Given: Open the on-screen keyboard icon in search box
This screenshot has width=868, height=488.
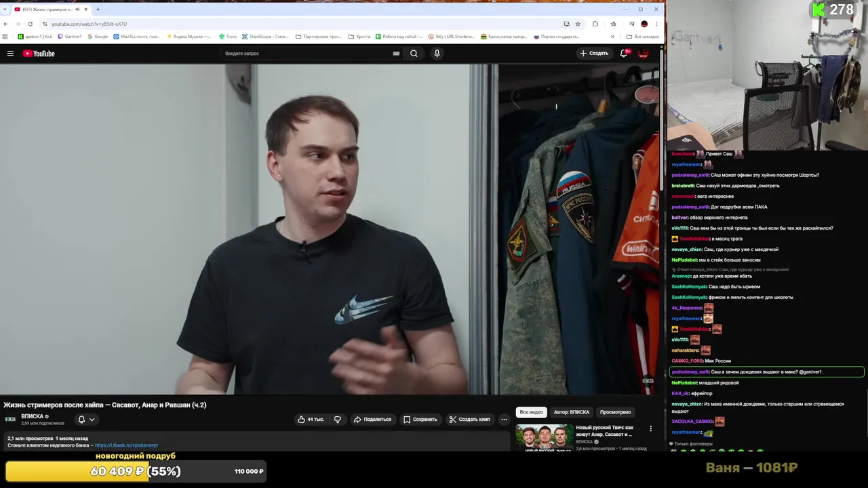Looking at the screenshot, I should coord(396,54).
